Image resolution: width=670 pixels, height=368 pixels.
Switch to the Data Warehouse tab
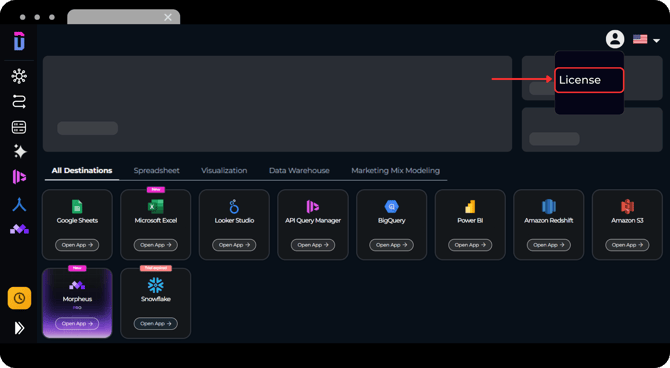point(299,171)
